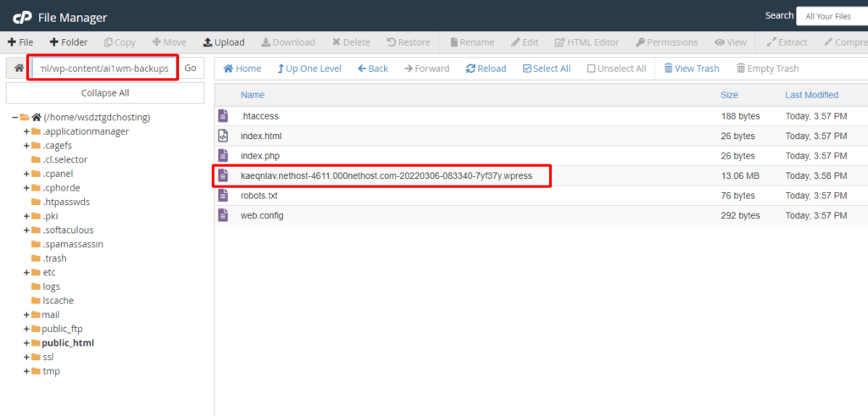868x416 pixels.
Task: Open the All Your Files search dropdown
Action: 831,15
